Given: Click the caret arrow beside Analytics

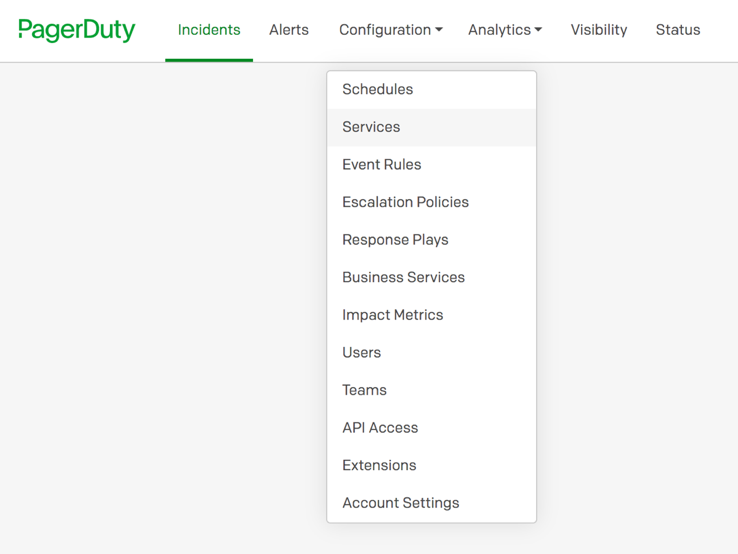Looking at the screenshot, I should coord(538,30).
